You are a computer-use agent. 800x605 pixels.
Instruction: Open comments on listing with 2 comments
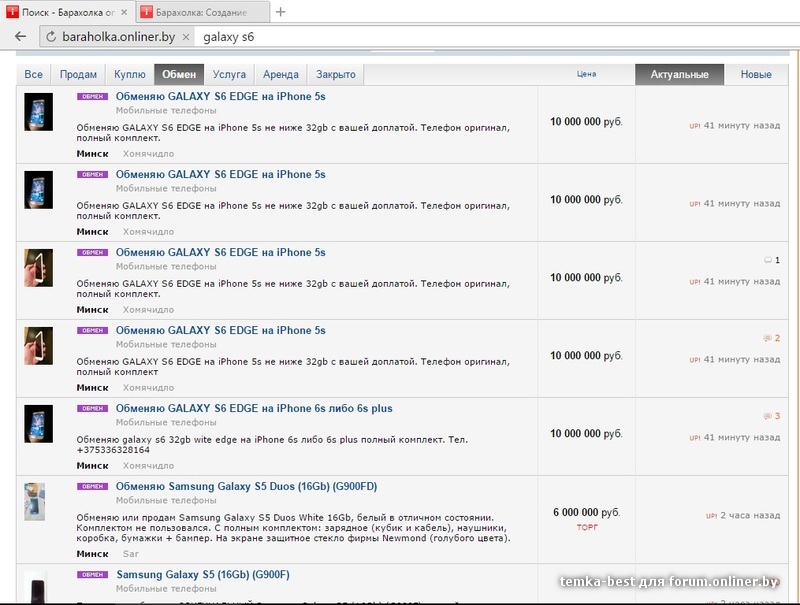tap(771, 338)
